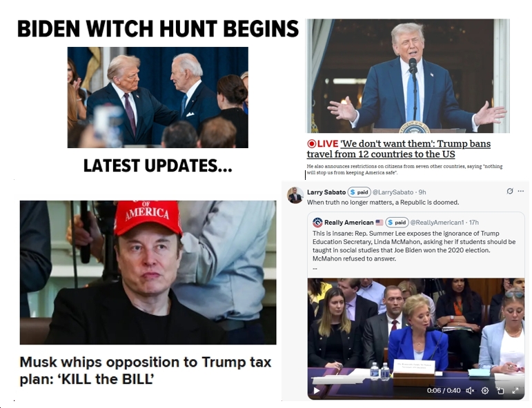Unmute the video with the speaker icon

(x=470, y=391)
